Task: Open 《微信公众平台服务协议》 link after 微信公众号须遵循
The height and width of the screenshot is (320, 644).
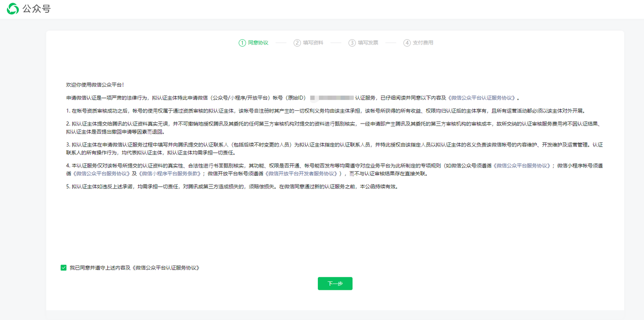Action: click(523, 166)
